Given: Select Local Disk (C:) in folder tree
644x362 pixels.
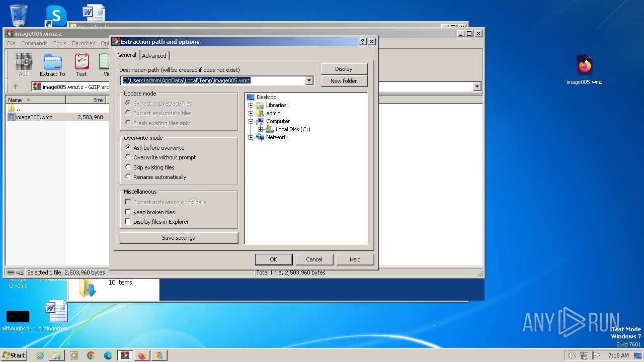Looking at the screenshot, I should (x=292, y=129).
